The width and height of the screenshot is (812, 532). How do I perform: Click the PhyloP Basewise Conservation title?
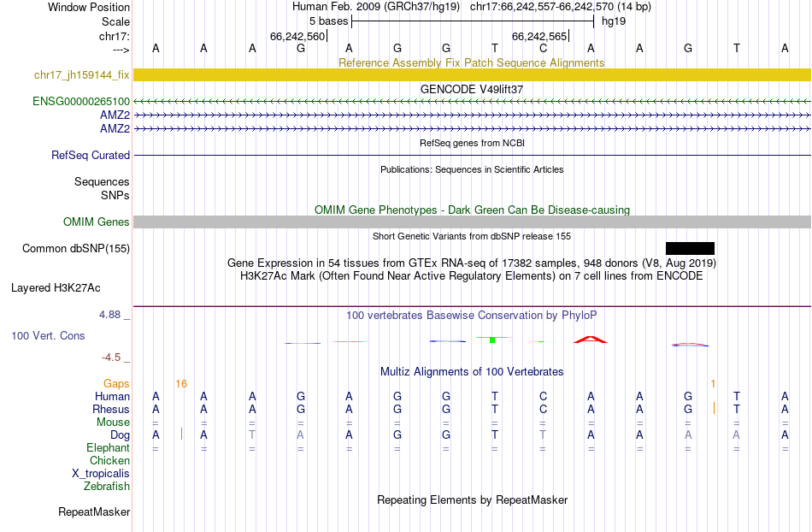(472, 316)
